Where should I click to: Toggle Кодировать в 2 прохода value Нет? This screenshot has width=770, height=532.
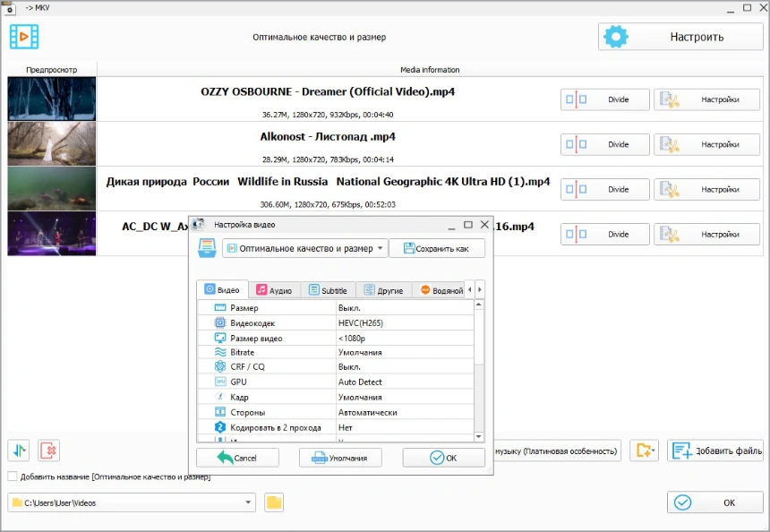tap(405, 427)
